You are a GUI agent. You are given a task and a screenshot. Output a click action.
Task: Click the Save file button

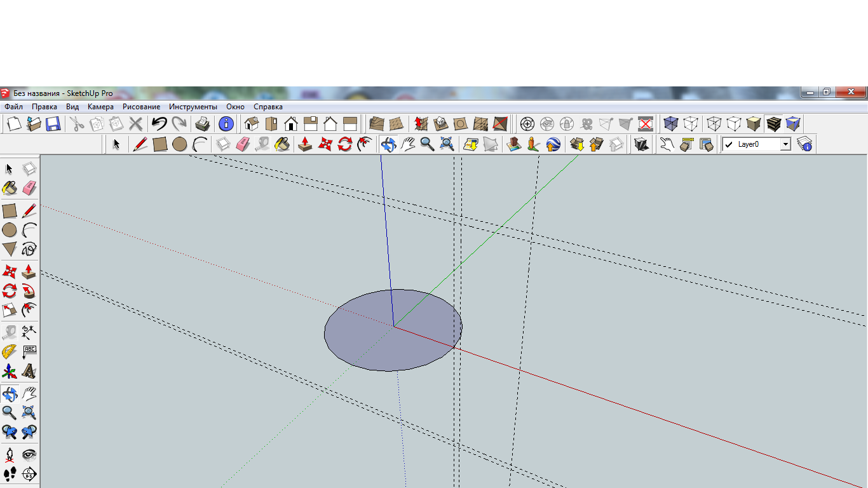click(53, 124)
